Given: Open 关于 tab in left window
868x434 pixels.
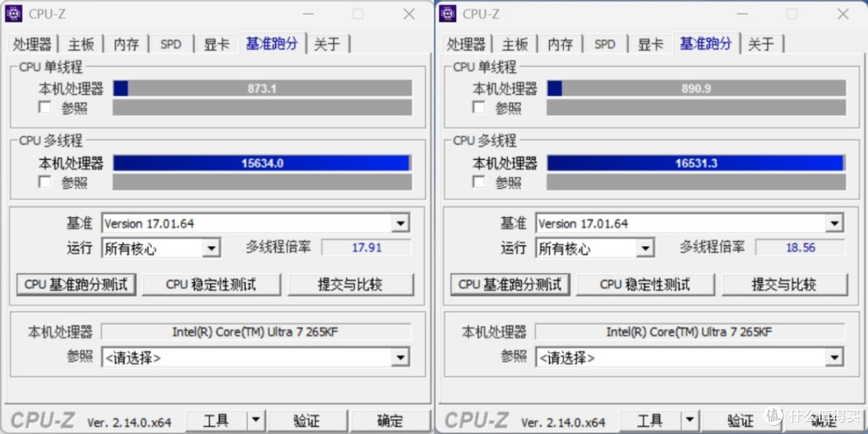Looking at the screenshot, I should point(327,44).
